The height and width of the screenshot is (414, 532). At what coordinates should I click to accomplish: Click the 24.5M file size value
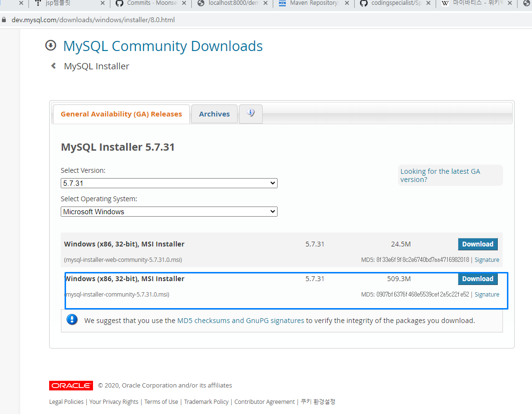click(x=401, y=244)
